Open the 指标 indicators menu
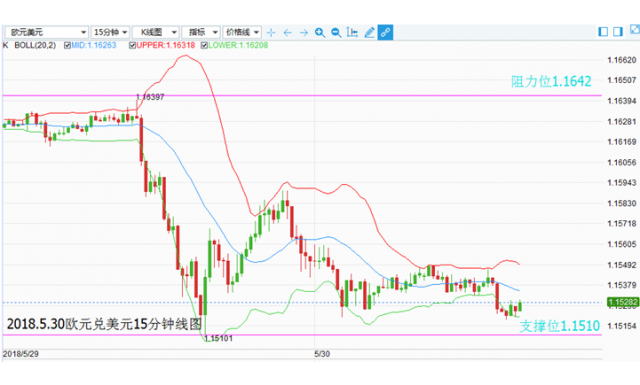 click(x=201, y=32)
